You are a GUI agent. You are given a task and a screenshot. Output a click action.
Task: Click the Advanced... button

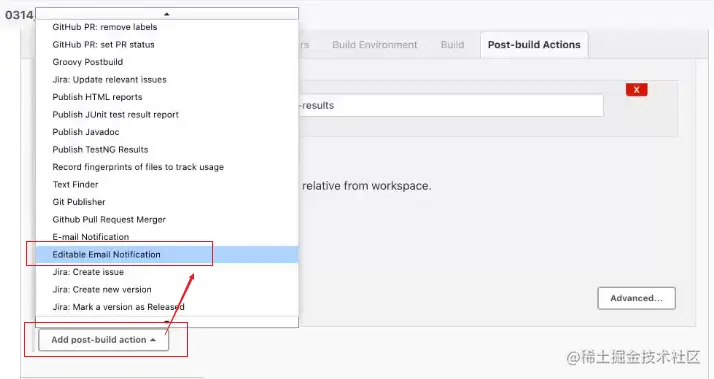point(636,298)
